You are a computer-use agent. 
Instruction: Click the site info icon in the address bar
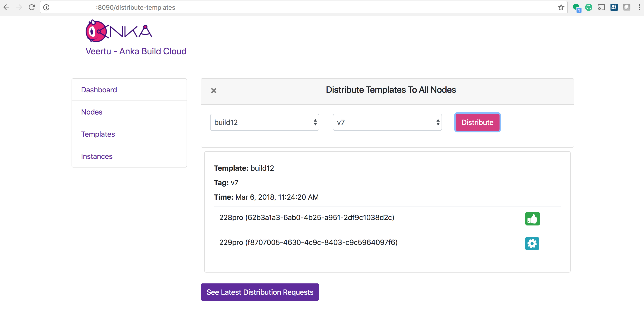click(x=46, y=7)
